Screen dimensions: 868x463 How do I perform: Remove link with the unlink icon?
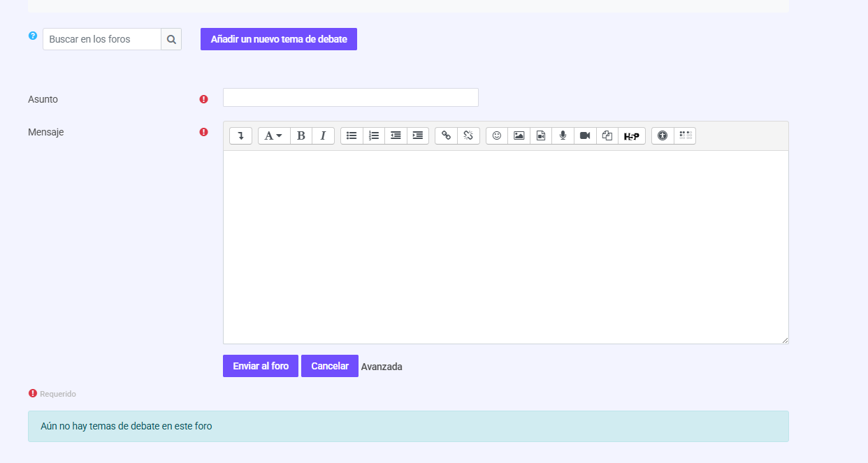(468, 135)
